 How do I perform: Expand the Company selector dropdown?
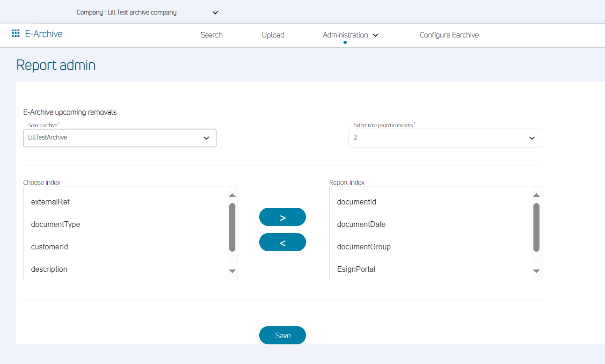tap(215, 13)
